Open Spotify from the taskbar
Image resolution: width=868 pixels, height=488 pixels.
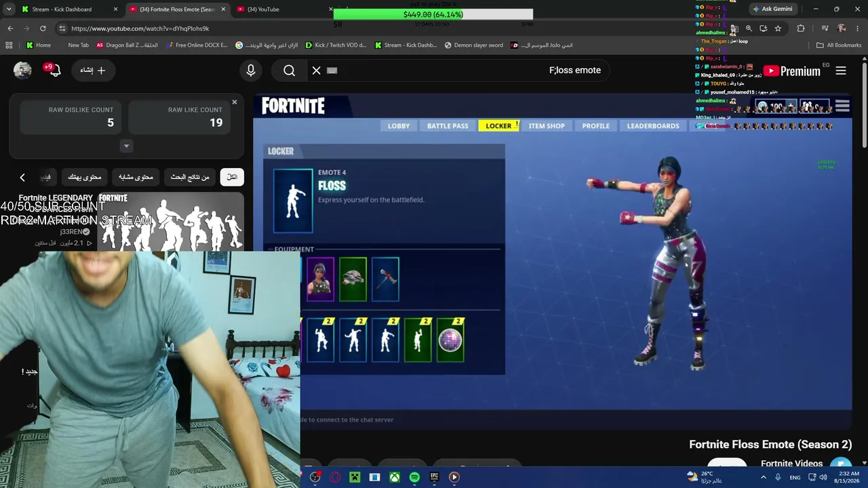[414, 477]
